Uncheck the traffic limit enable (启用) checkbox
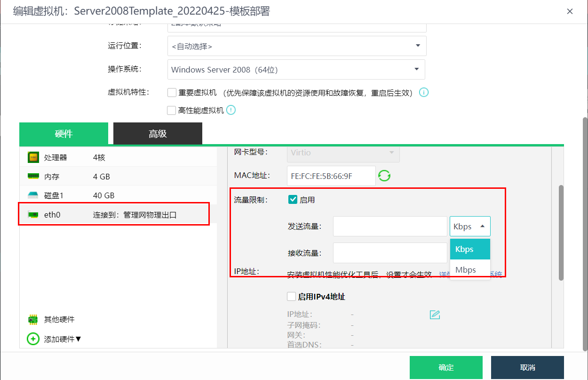The height and width of the screenshot is (380, 588). tap(292, 200)
